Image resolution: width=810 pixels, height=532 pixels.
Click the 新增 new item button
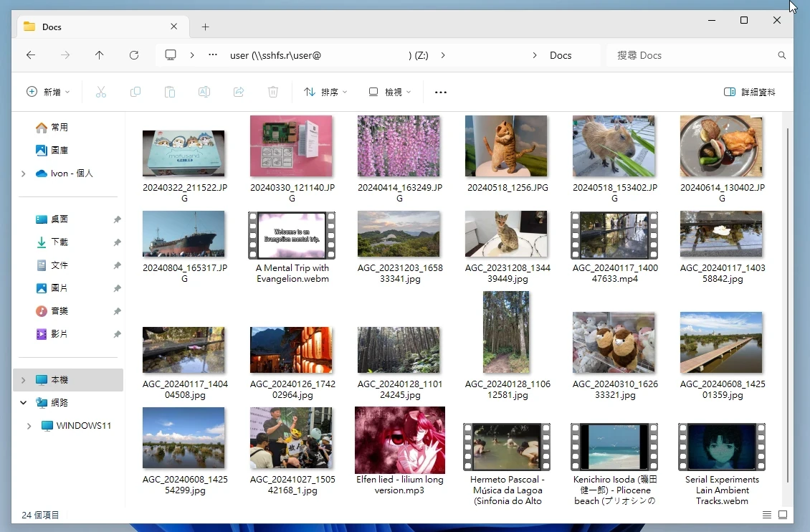(48, 92)
